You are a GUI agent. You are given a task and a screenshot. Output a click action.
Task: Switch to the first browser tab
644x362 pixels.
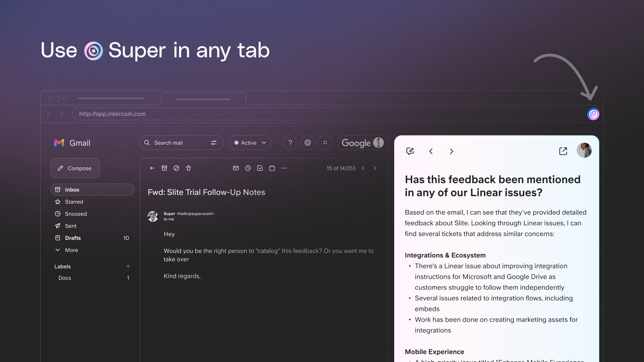click(111, 99)
